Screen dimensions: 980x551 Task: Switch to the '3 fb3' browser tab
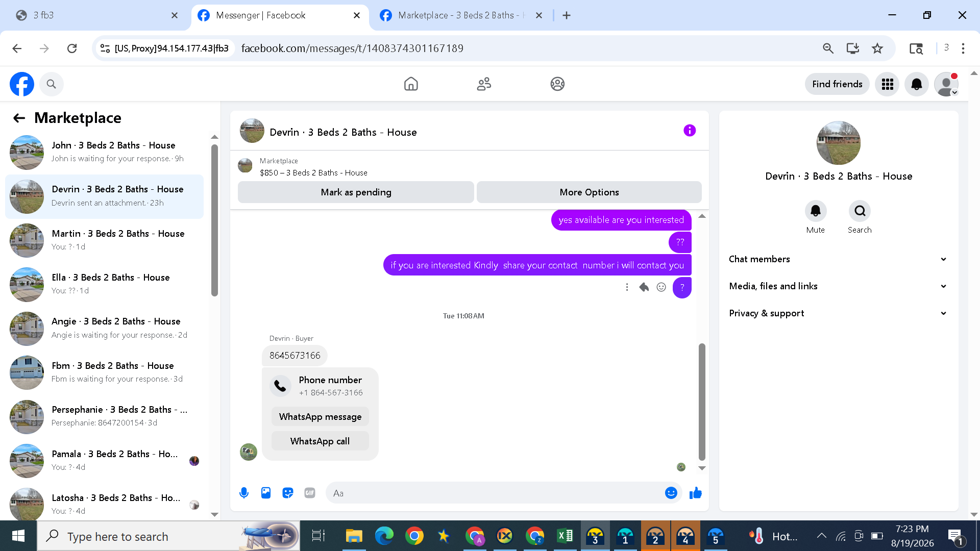[x=97, y=15]
